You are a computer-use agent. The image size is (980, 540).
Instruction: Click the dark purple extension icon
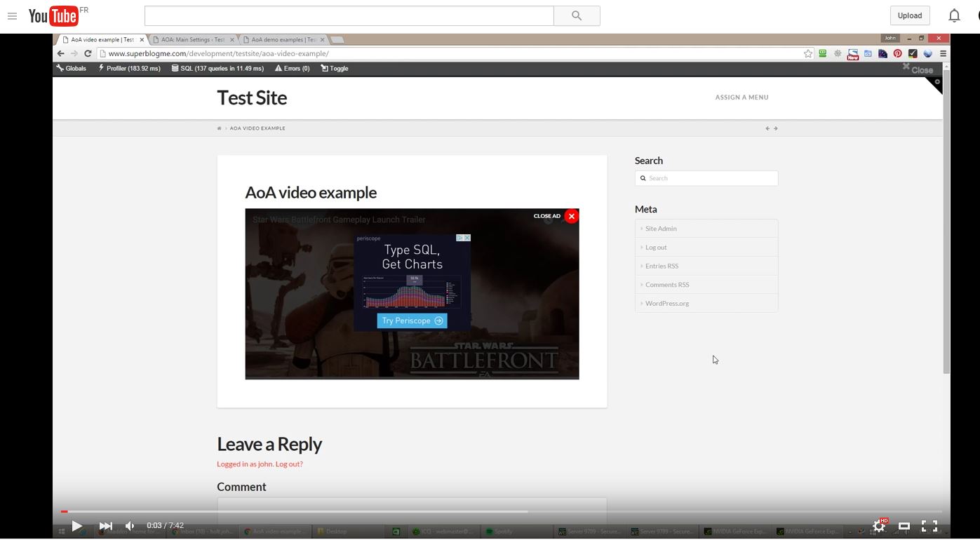(882, 53)
